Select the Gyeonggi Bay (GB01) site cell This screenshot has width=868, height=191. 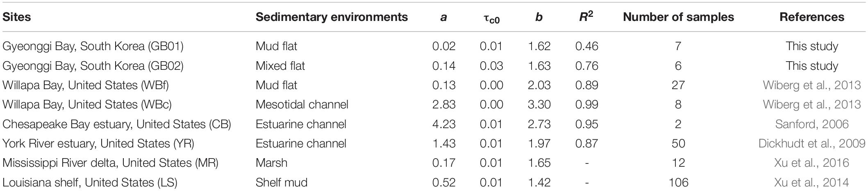(x=93, y=46)
